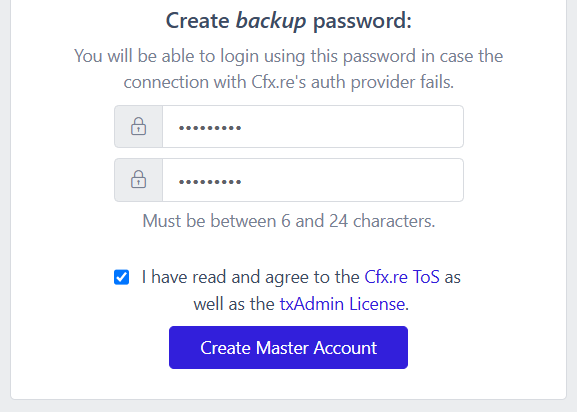Click the masked dots in second password field

tap(210, 181)
